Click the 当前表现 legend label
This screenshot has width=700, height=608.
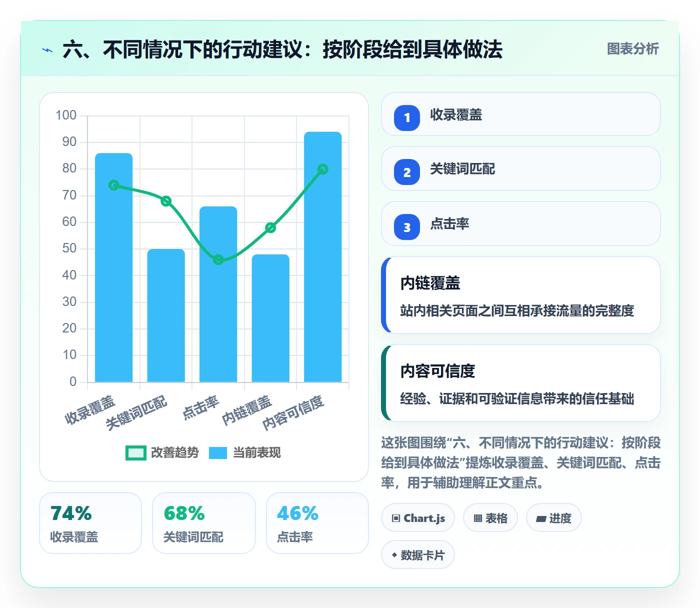point(257,453)
